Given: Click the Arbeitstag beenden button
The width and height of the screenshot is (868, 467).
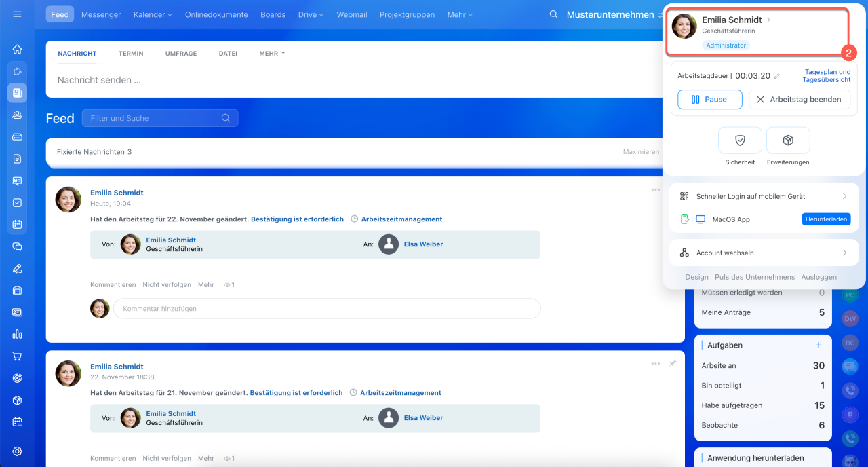Looking at the screenshot, I should 800,99.
